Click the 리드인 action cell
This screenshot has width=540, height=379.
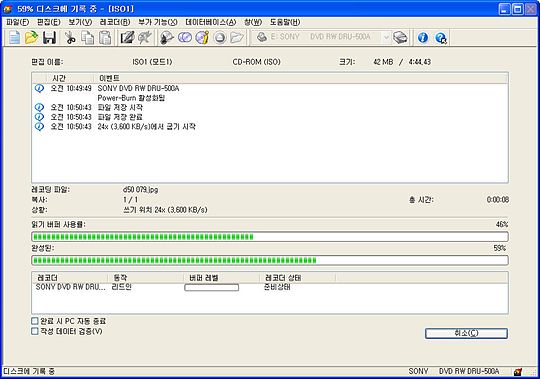pyautogui.click(x=122, y=287)
